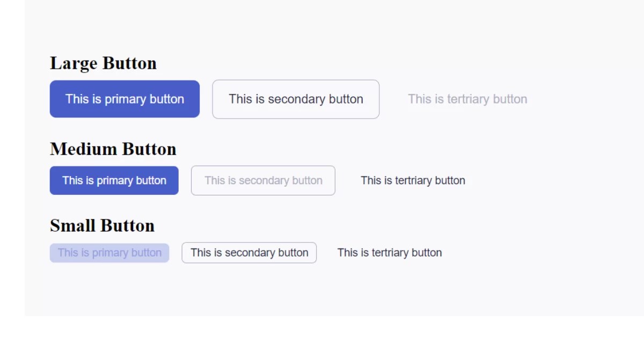Click the small secondary button

coord(249,252)
